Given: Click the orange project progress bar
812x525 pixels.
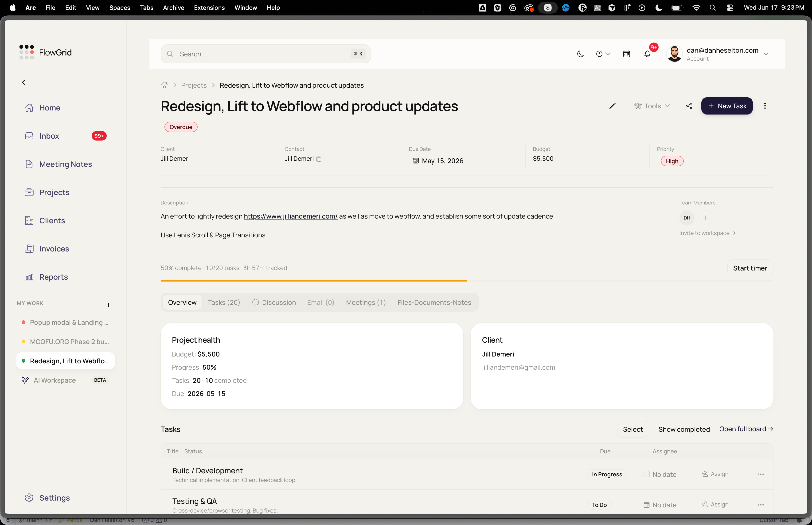Looking at the screenshot, I should point(314,281).
